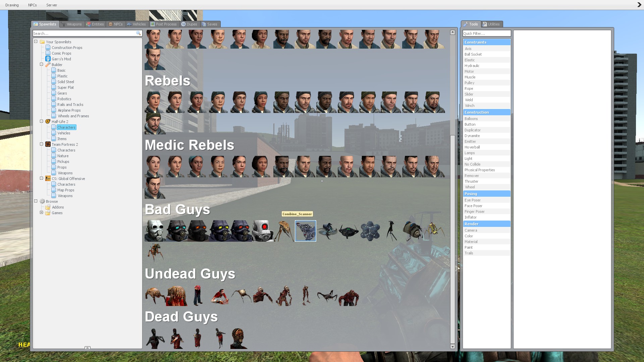Click the spawn list scrollbar down arrow
Screen dimensions: 644x362
pos(452,347)
